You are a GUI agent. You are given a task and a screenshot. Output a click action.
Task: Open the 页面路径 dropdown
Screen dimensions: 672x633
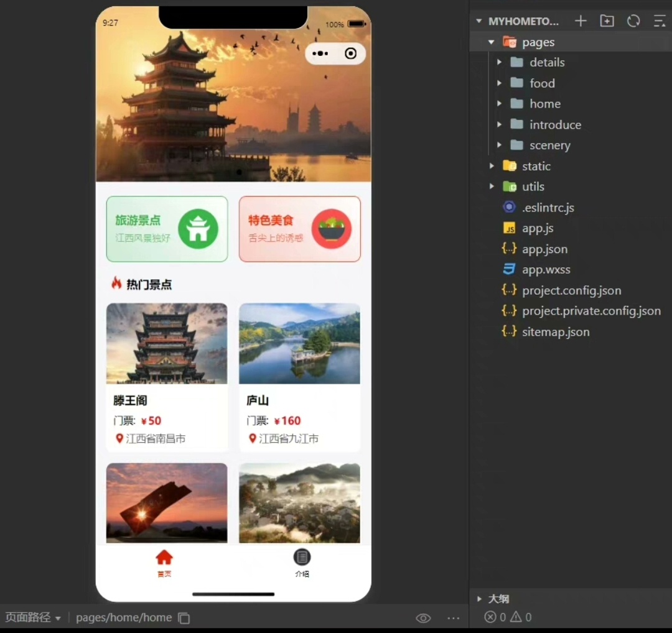(x=33, y=618)
